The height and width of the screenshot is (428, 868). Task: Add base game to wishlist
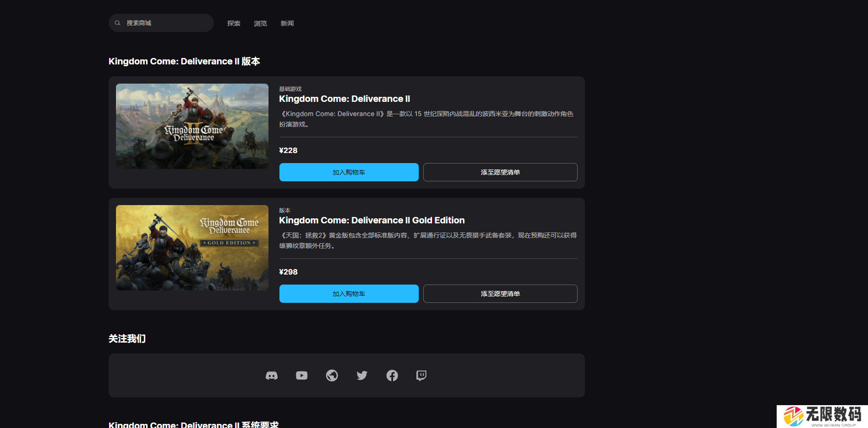click(x=500, y=172)
